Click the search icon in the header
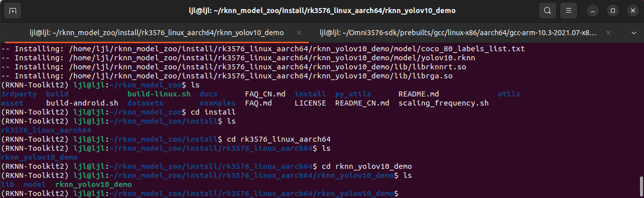 point(548,11)
